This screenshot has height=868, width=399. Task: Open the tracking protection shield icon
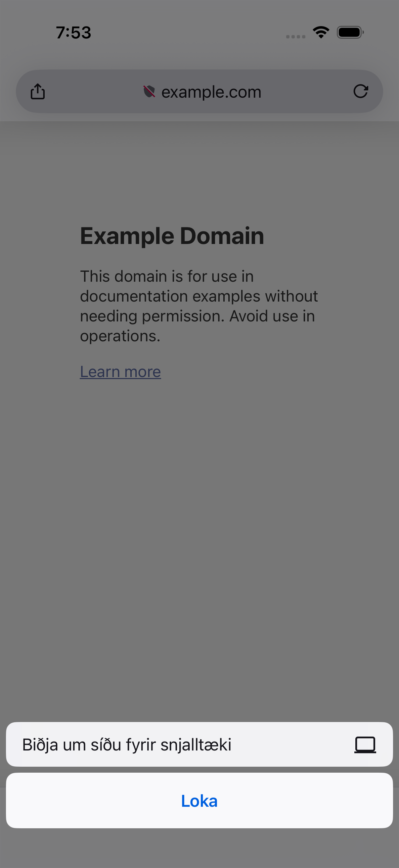149,91
